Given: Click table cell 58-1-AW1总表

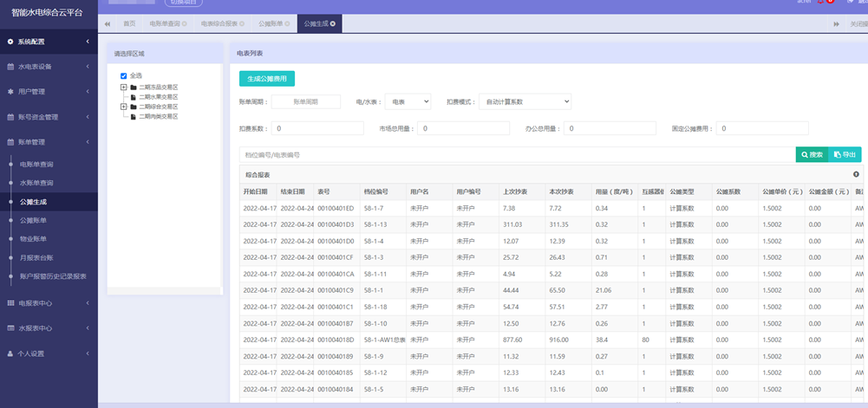Looking at the screenshot, I should point(385,340).
